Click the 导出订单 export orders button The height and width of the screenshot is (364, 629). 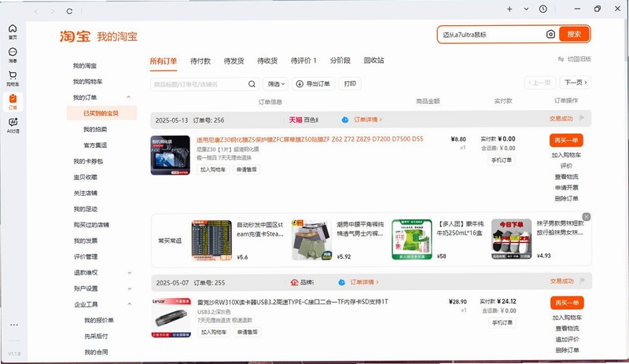[313, 84]
